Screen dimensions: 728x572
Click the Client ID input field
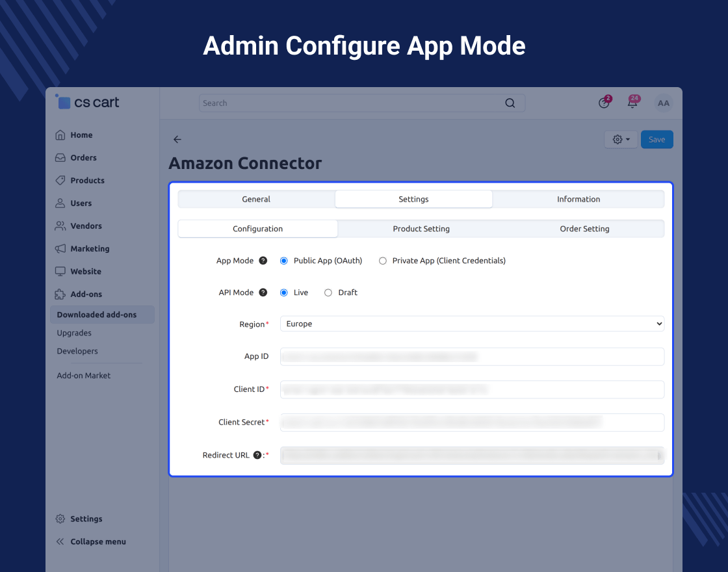(x=472, y=389)
